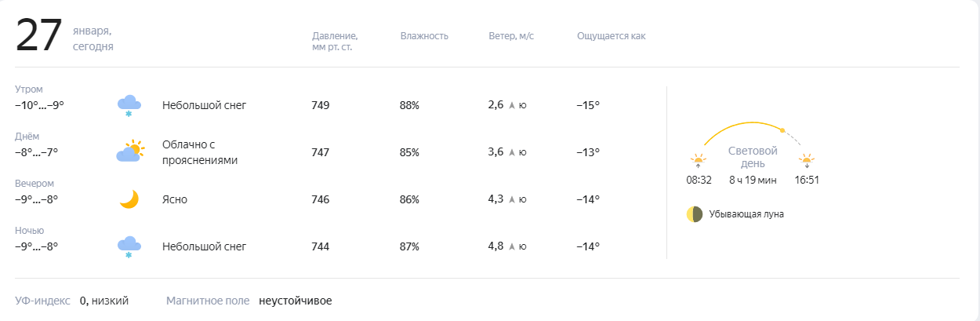
Task: Click the evening clear crescent moon icon
Action: [129, 199]
